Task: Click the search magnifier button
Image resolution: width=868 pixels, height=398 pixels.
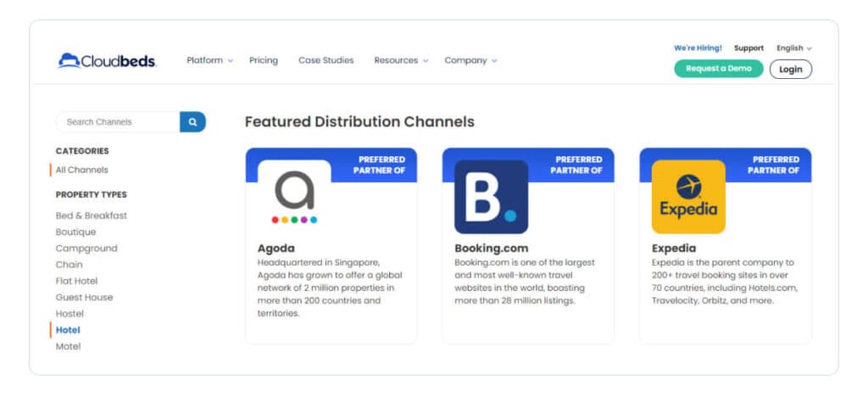Action: (192, 122)
